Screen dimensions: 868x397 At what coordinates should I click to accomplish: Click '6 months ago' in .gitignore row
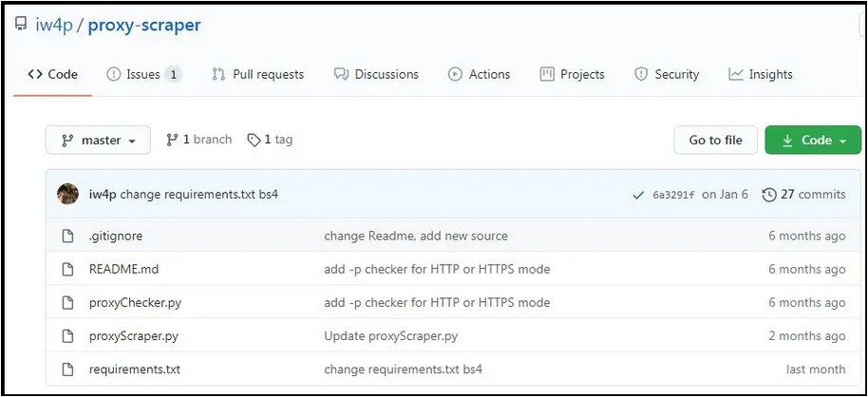coord(807,236)
